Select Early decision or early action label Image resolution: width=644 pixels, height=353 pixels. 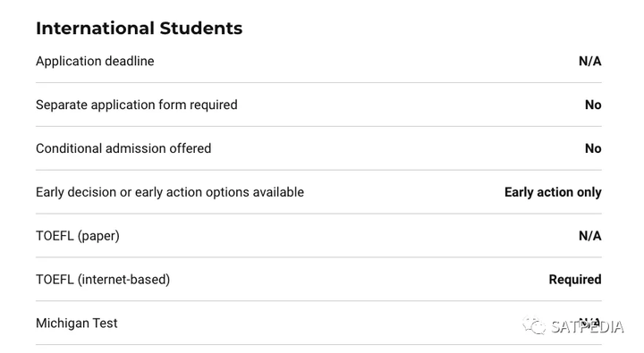tap(170, 192)
